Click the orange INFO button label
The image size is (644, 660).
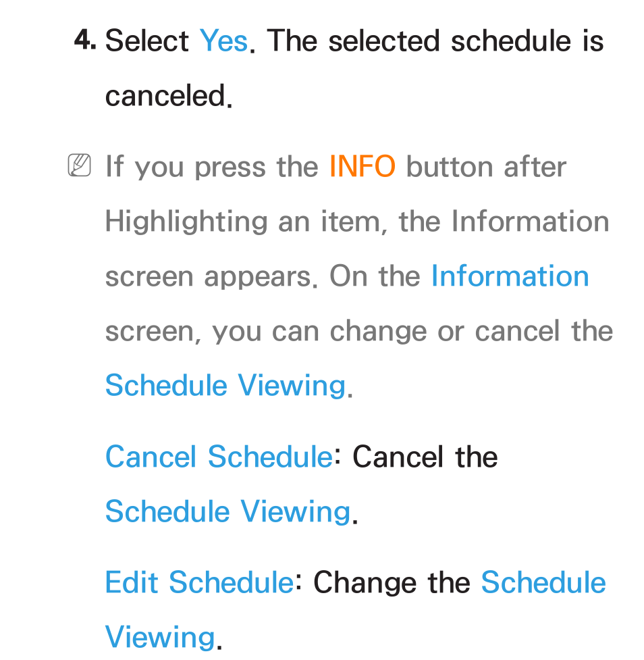click(363, 166)
